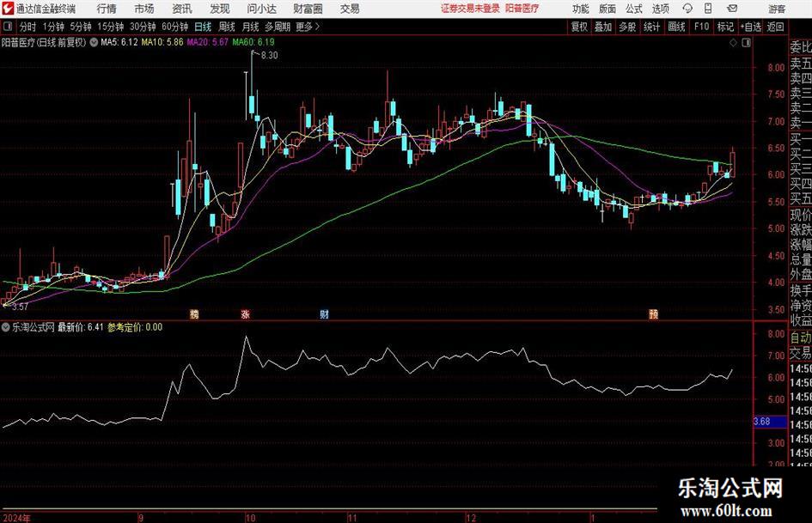Screen dimensions: 812x523
Task: Click the 3.57 low price label
Action: point(20,307)
